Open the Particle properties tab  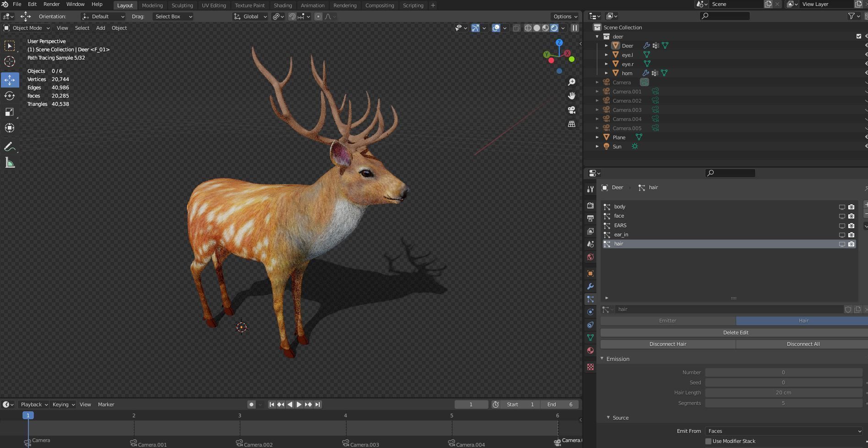590,299
